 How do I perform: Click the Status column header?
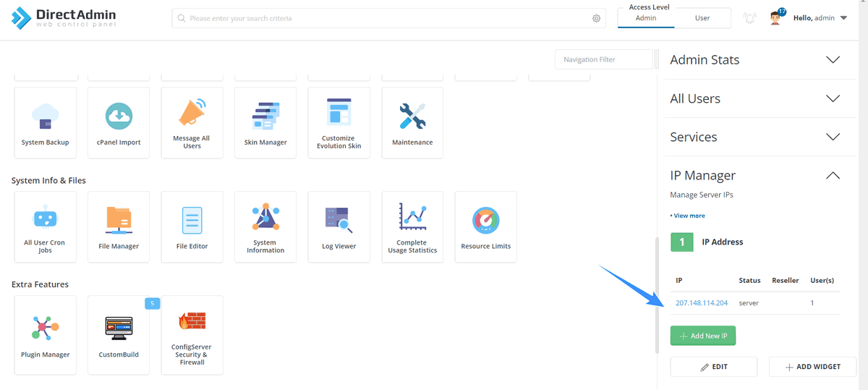(749, 280)
